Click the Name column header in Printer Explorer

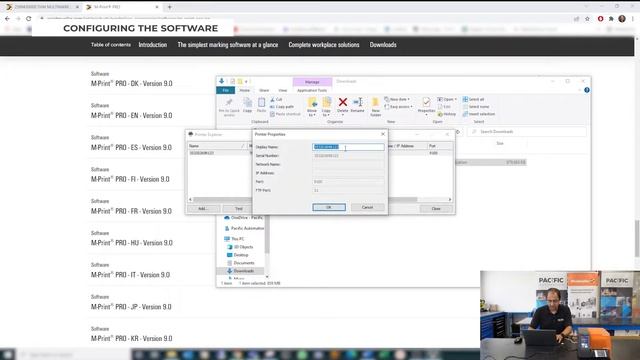point(217,146)
